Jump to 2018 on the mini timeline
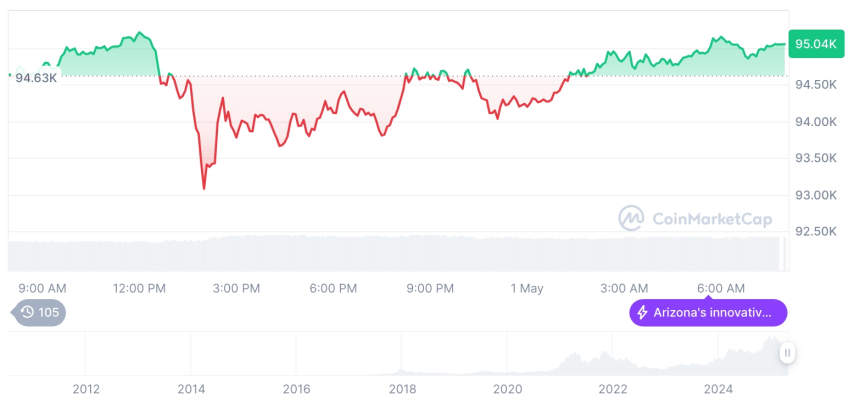860x401 pixels. [402, 389]
